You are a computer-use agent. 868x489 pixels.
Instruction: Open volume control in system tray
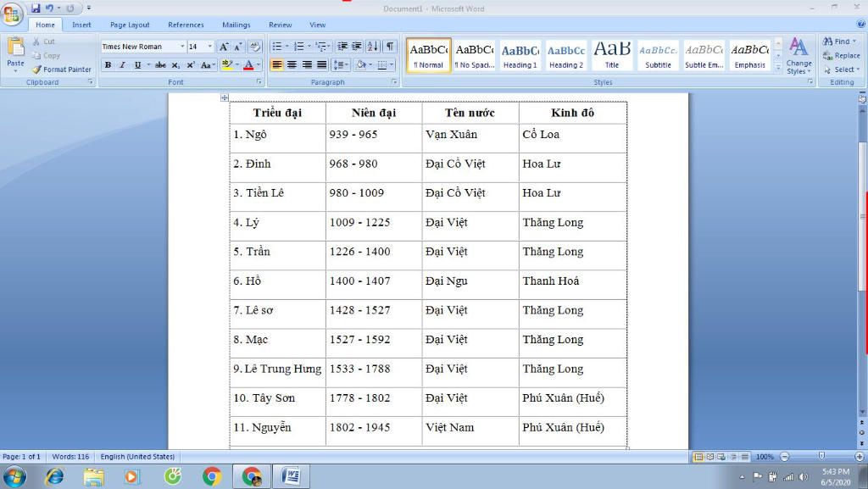[x=804, y=477]
